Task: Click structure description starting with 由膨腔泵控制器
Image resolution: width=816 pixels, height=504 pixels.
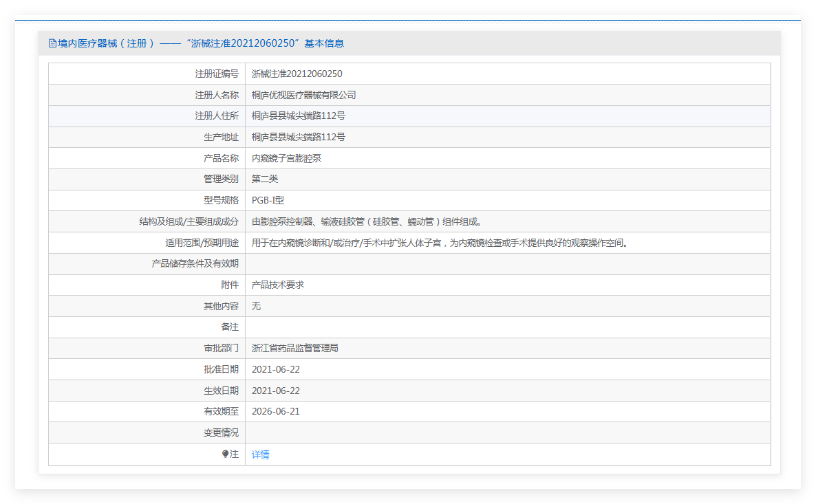Action: 367,222
